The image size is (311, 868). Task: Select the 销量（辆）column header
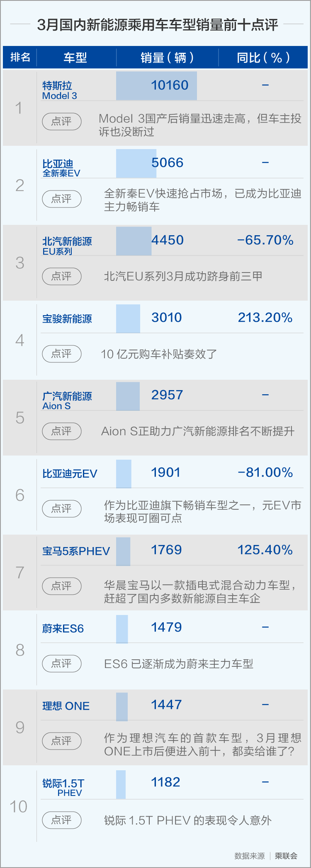(x=167, y=58)
